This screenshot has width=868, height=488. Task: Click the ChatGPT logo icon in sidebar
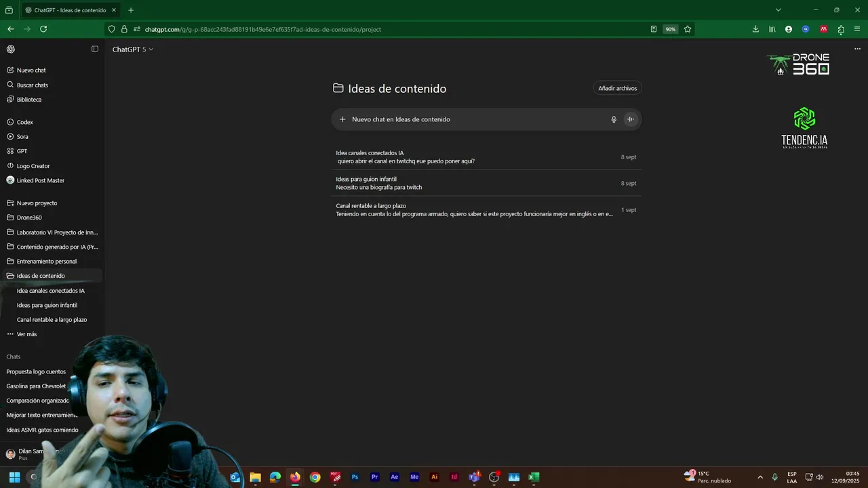tap(11, 49)
